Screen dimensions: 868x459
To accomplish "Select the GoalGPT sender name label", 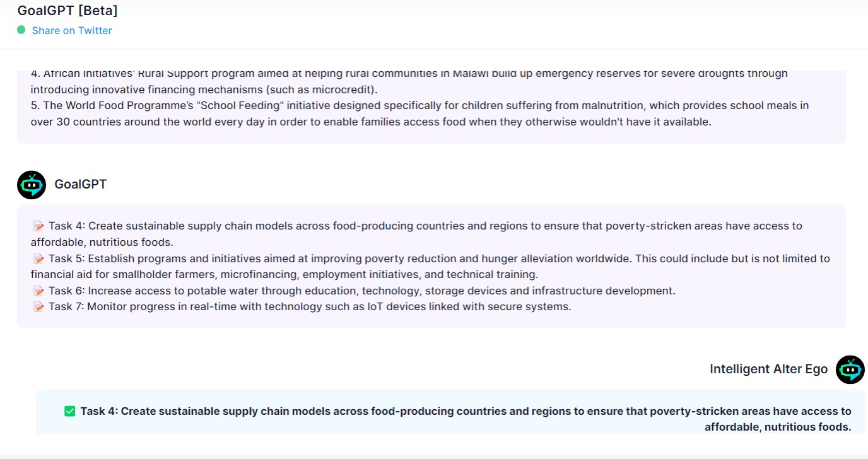I will tap(81, 184).
